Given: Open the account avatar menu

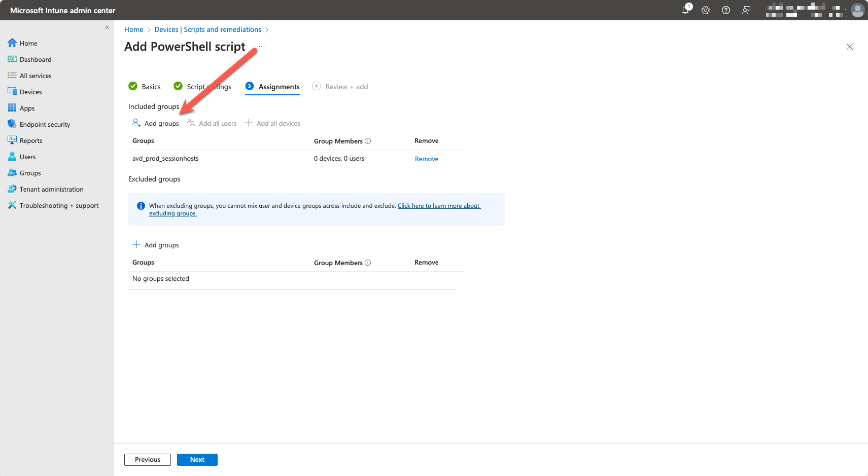Looking at the screenshot, I should click(x=857, y=10).
